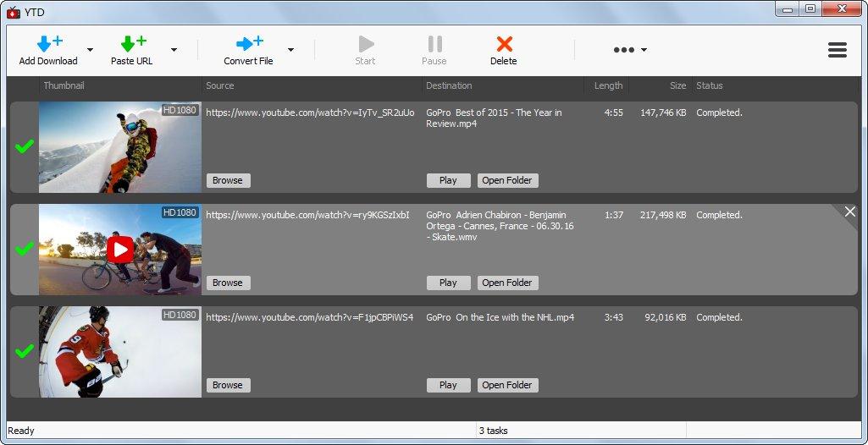
Task: Remove Skate.wmv task with corner X
Action: (849, 212)
